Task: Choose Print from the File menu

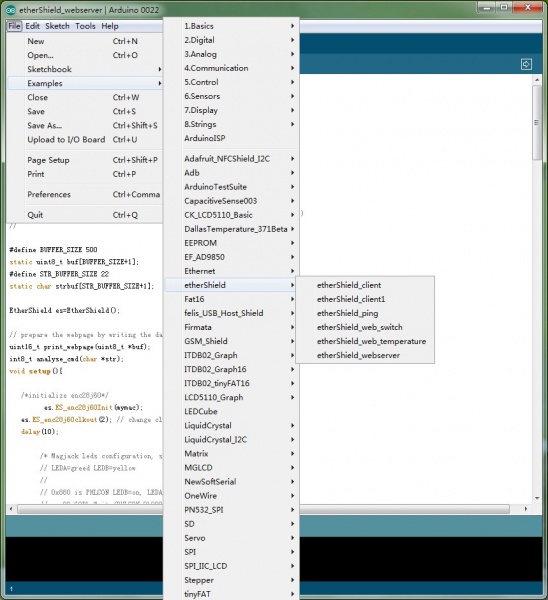Action: 85,174
